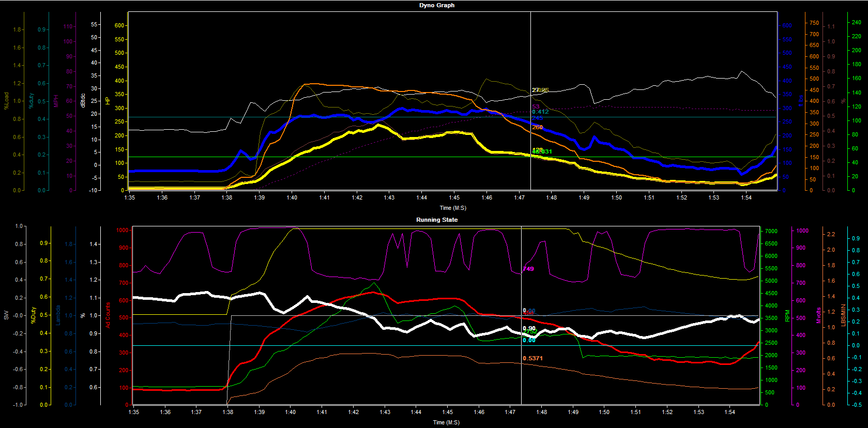
Task: Click the Time (M:S) label under Dyno Graph
Action: tap(453, 208)
